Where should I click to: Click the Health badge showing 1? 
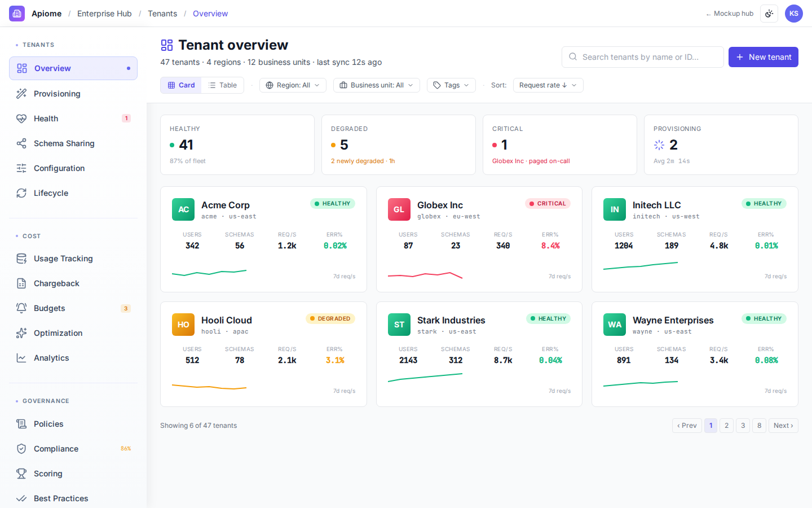click(x=126, y=119)
